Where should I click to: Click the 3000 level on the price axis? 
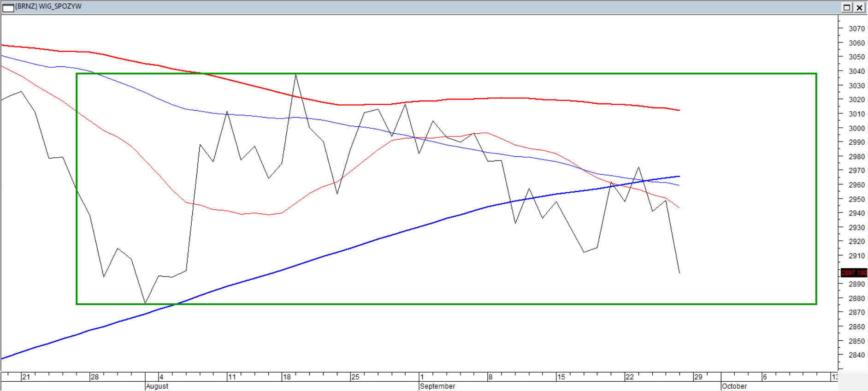(856, 128)
